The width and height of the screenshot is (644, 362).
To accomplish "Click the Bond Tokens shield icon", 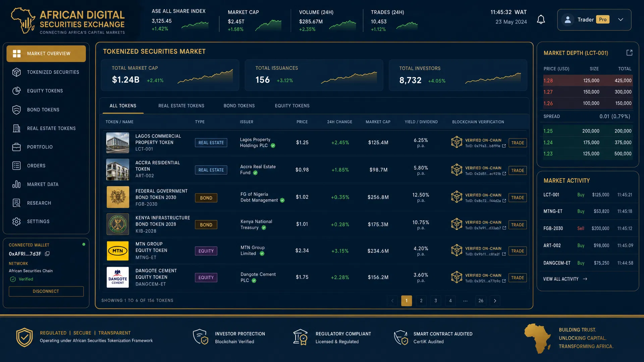I will pyautogui.click(x=16, y=110).
